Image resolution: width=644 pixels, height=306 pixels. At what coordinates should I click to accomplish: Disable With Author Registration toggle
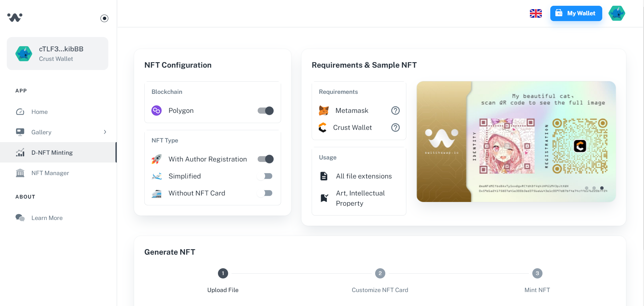pyautogui.click(x=265, y=159)
